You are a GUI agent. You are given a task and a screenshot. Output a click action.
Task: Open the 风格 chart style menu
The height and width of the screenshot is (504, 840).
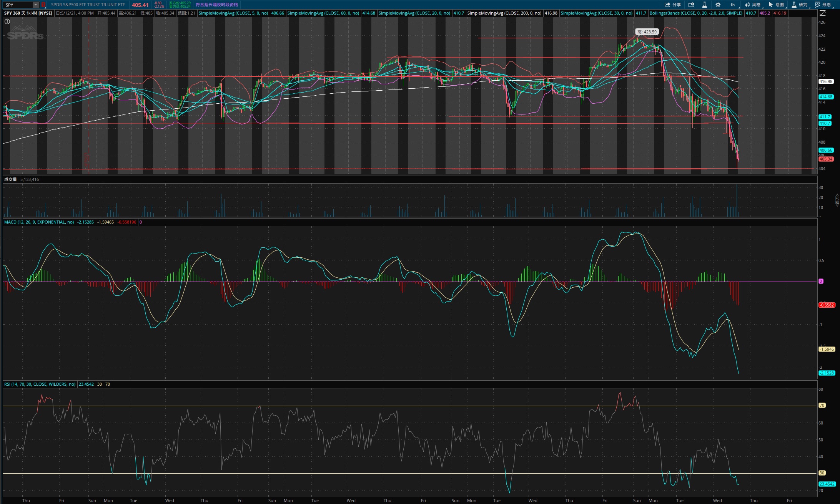click(753, 5)
